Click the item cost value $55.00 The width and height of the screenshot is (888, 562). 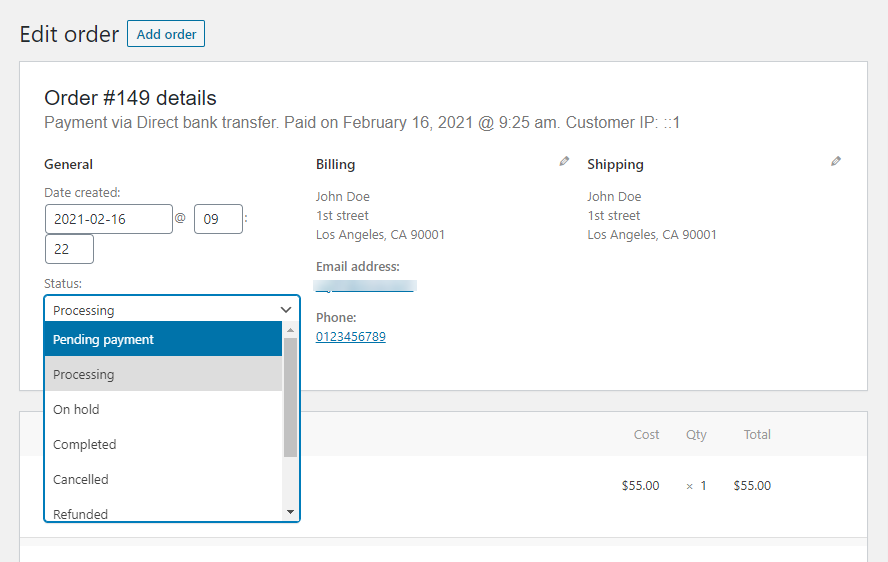tap(641, 486)
